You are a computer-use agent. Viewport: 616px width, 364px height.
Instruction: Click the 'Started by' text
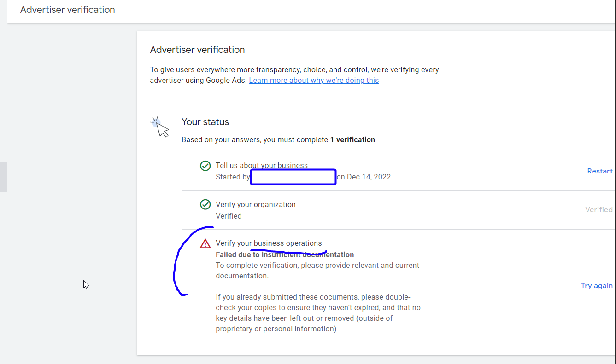click(233, 177)
